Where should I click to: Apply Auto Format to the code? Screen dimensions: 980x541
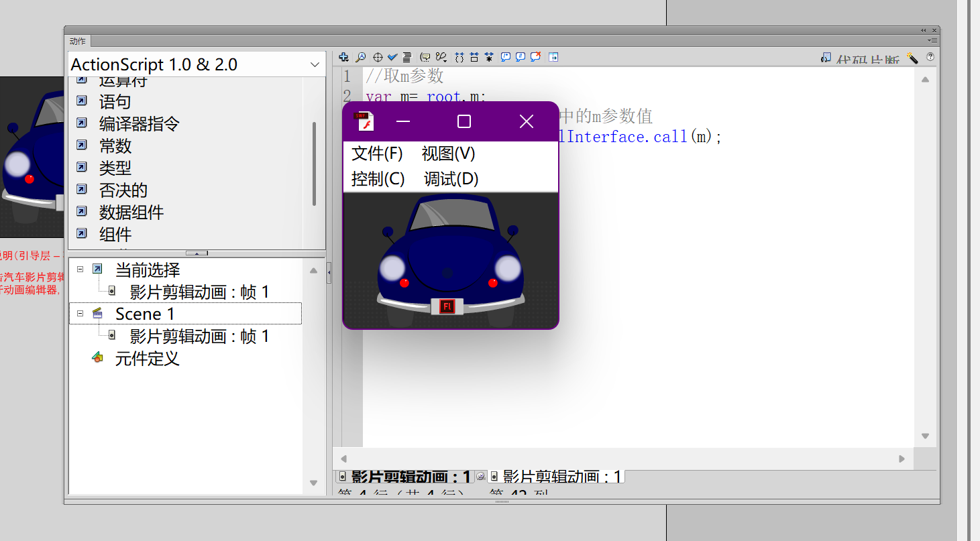(408, 57)
